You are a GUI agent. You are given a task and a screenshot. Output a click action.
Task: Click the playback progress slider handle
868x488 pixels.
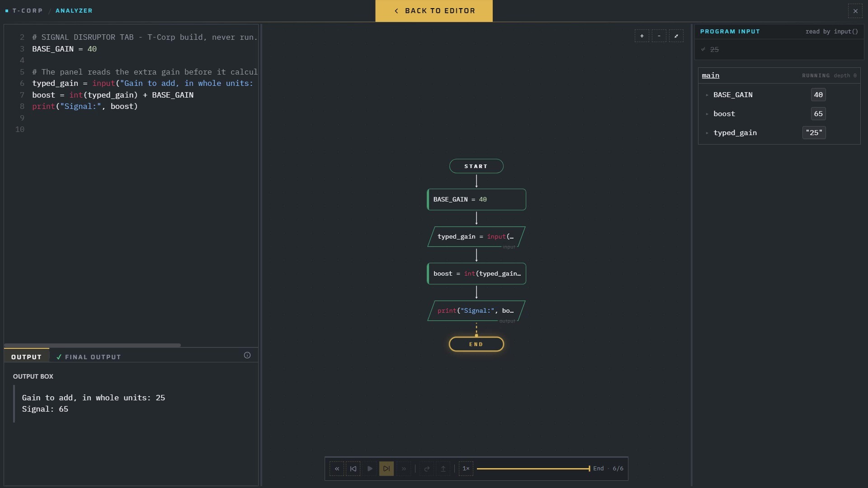click(589, 469)
